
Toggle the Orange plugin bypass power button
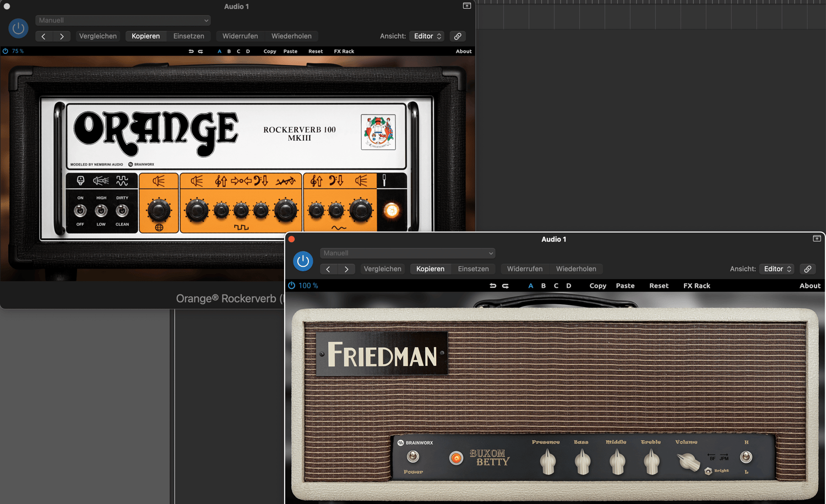click(18, 29)
